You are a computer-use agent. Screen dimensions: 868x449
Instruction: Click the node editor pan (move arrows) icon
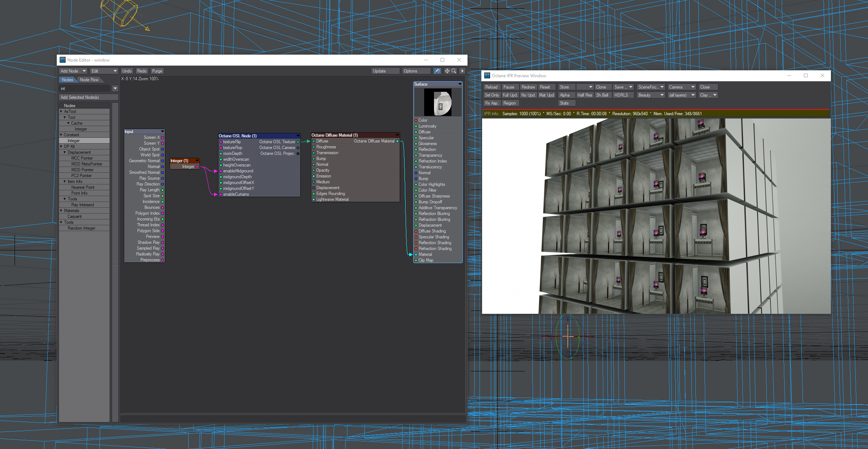tap(447, 71)
